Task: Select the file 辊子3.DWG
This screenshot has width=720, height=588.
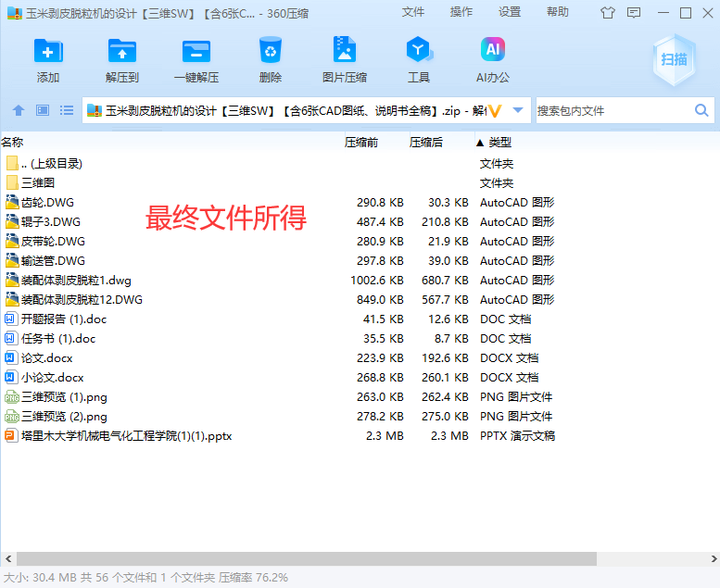Action: [x=51, y=221]
